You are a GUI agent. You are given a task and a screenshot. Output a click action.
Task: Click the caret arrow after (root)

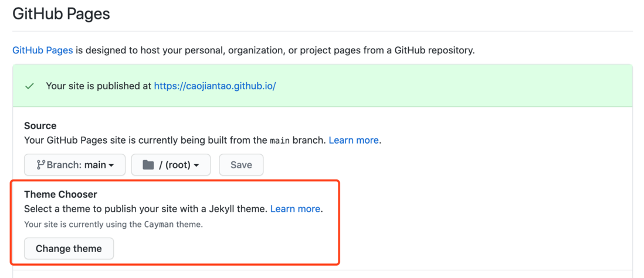coord(196,165)
